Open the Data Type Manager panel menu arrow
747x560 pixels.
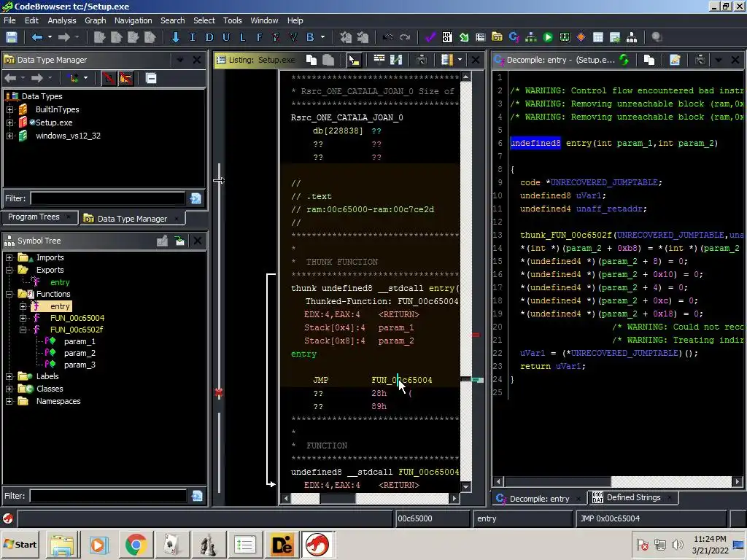coord(180,60)
